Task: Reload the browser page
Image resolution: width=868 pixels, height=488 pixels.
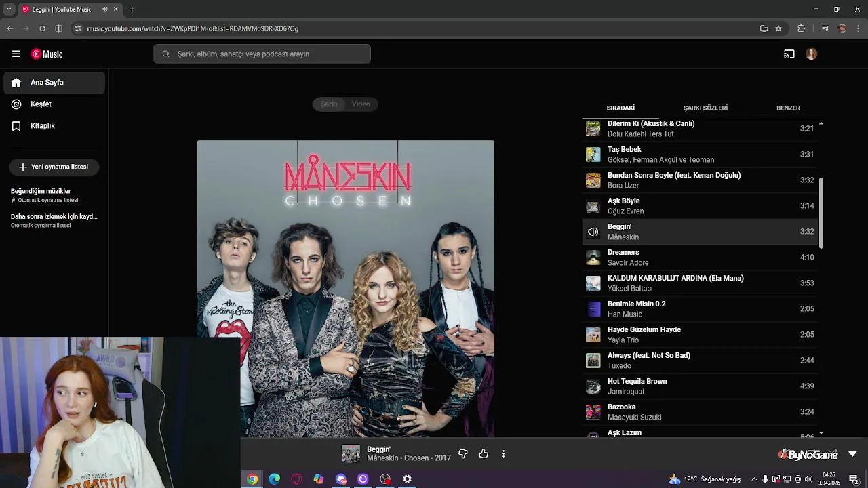Action: pos(42,28)
